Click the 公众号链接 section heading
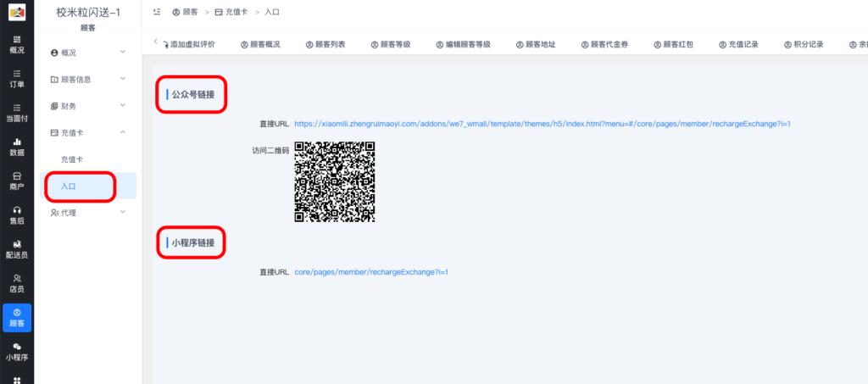 (x=192, y=95)
